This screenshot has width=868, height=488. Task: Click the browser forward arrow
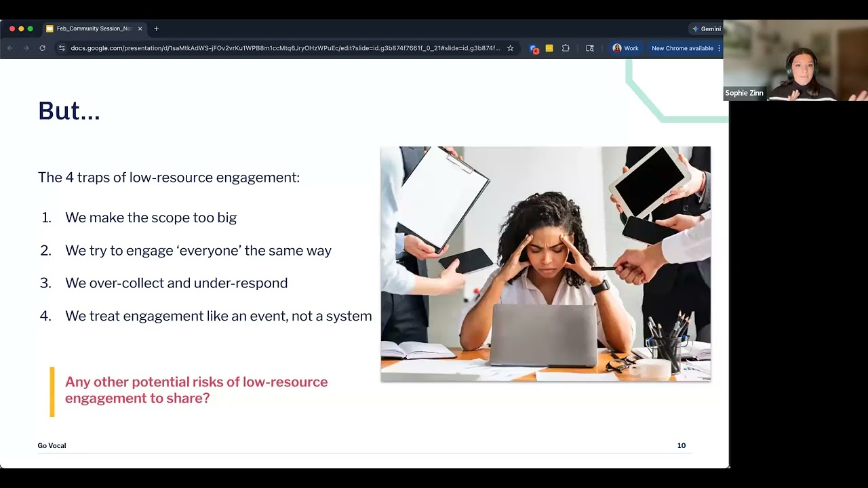(x=26, y=48)
